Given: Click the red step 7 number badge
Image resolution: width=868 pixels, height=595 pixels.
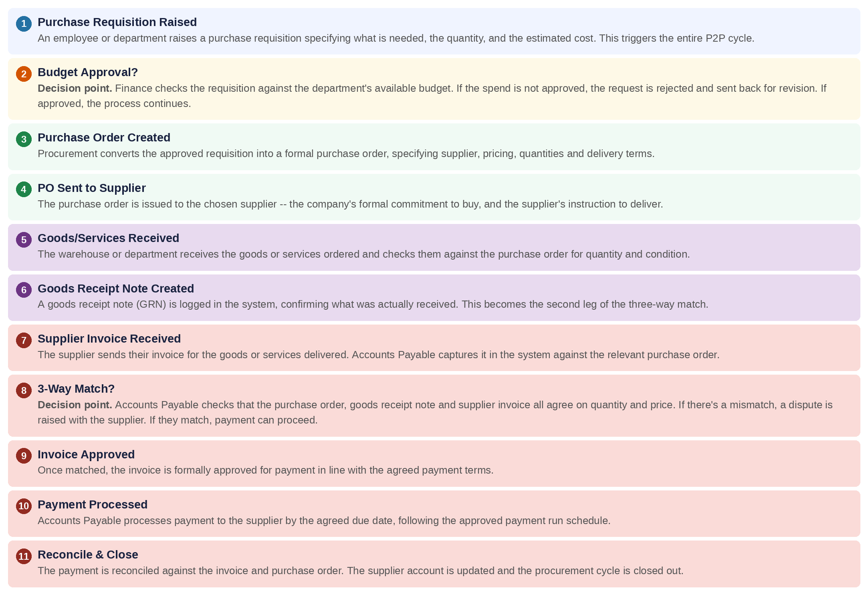Looking at the screenshot, I should (24, 340).
